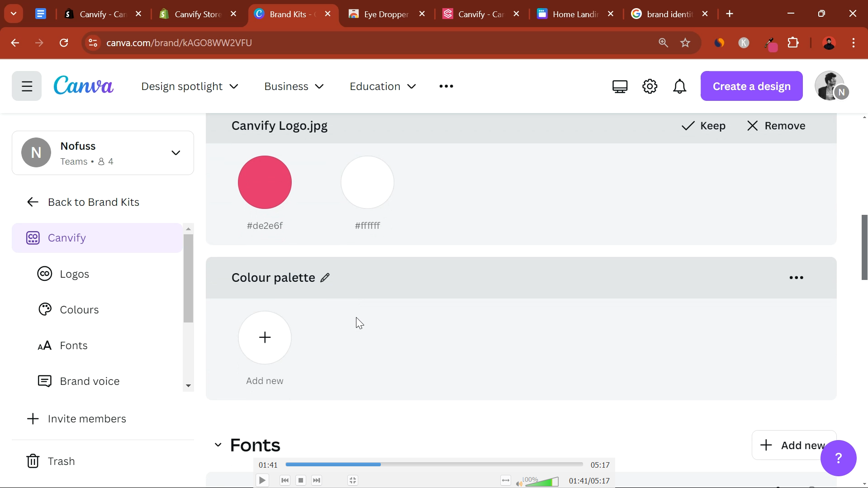Click the stop button in recorder bar
The width and height of the screenshot is (868, 488).
pyautogui.click(x=301, y=480)
